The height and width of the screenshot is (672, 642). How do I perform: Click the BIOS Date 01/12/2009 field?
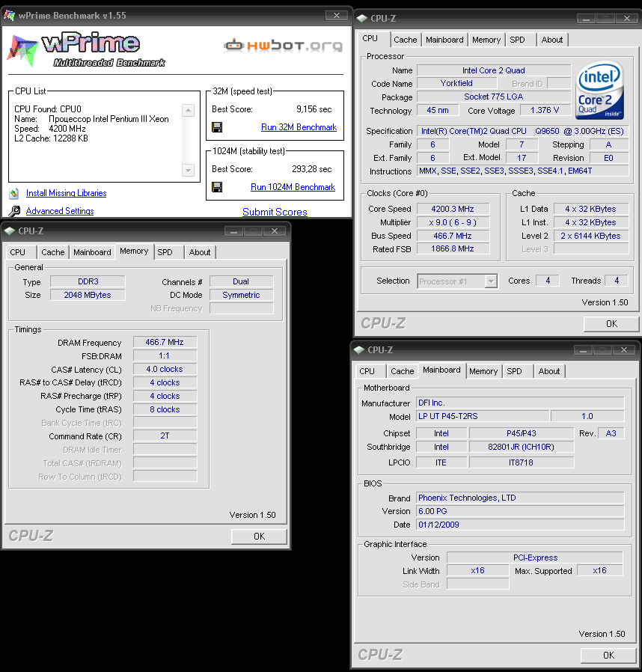pos(520,525)
